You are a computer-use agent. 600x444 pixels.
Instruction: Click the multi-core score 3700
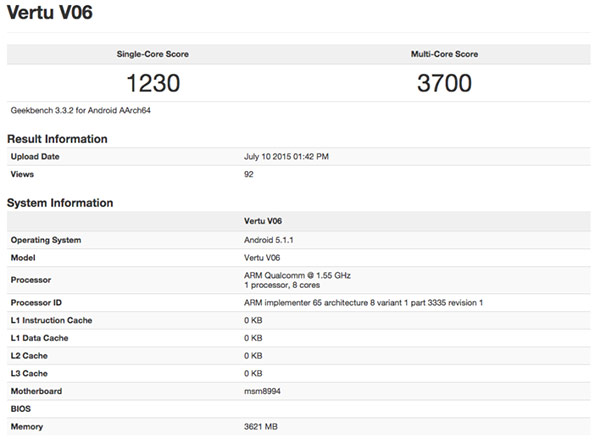pyautogui.click(x=444, y=83)
